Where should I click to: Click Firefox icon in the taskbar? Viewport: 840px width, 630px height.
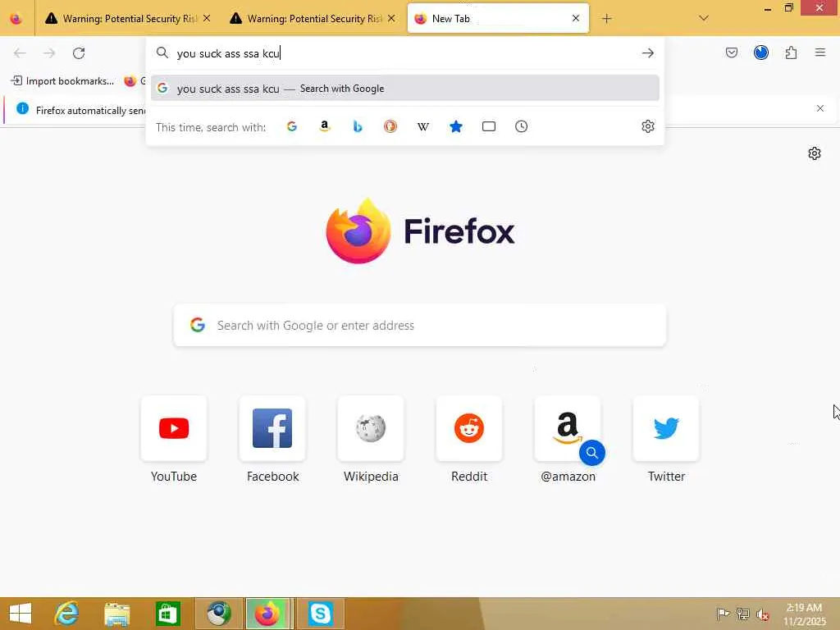(x=268, y=614)
